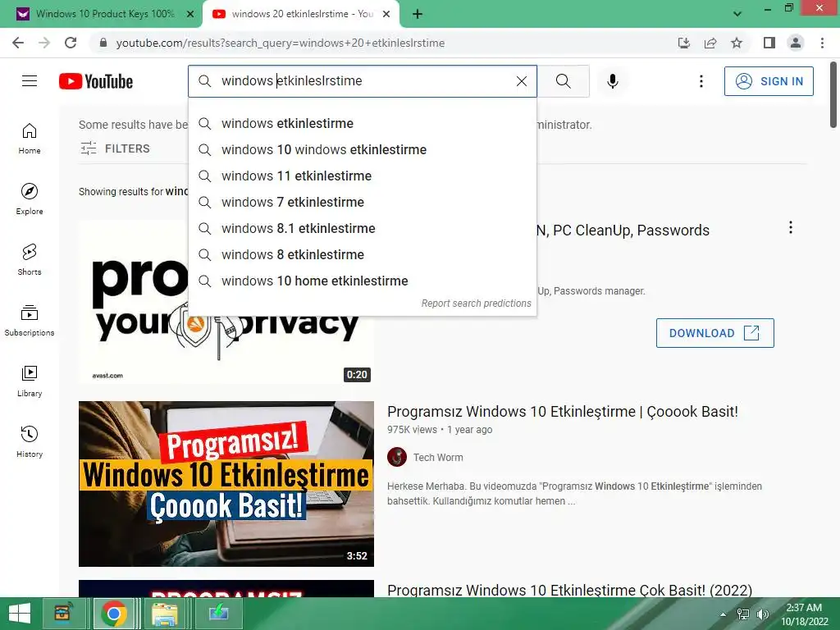Choose suggestion 'windows etkinlestirme'

pos(362,124)
